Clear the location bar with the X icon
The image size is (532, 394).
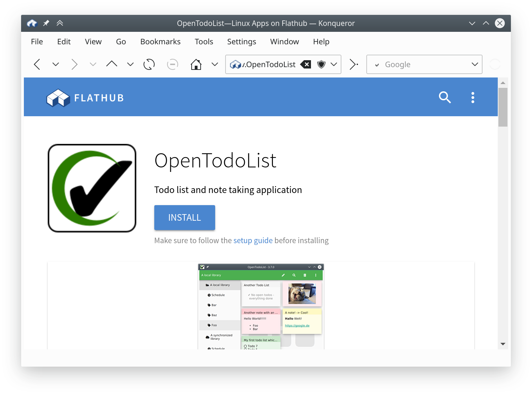(305, 64)
